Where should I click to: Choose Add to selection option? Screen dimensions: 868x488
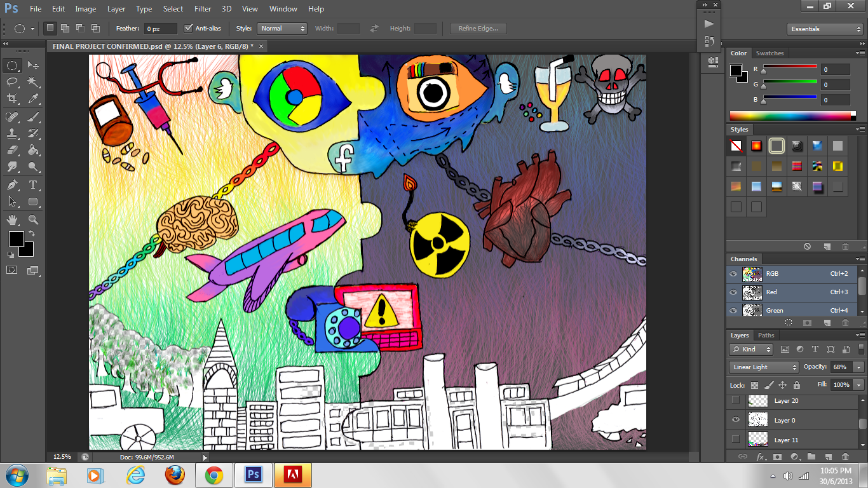(65, 28)
